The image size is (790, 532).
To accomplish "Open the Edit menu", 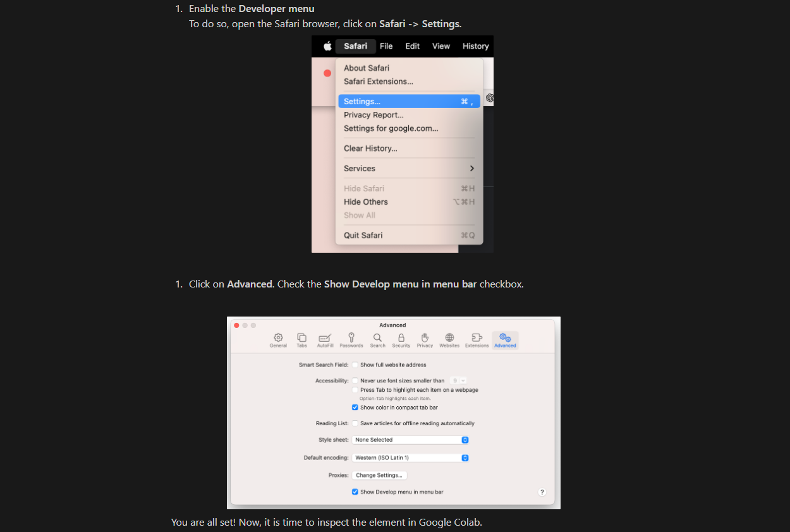I will point(413,46).
